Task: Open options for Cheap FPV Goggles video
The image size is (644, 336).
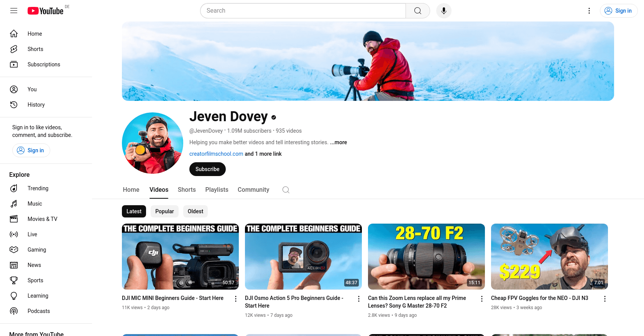Action: [605, 299]
